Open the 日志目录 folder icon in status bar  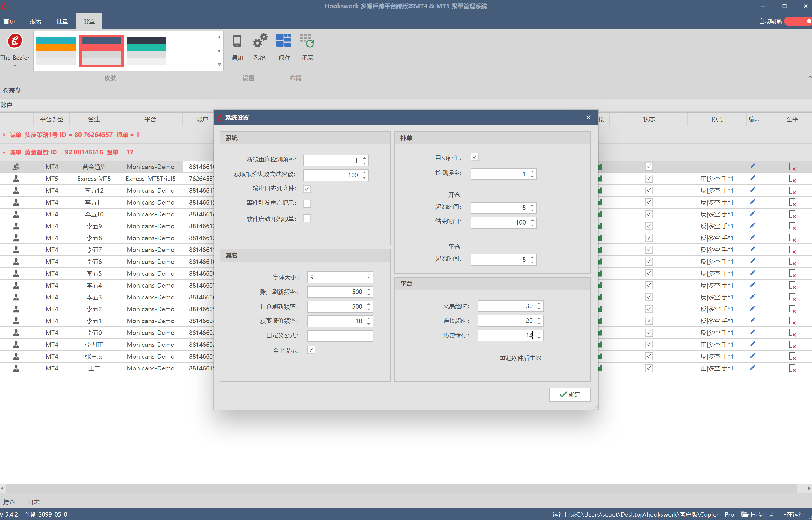pyautogui.click(x=745, y=514)
